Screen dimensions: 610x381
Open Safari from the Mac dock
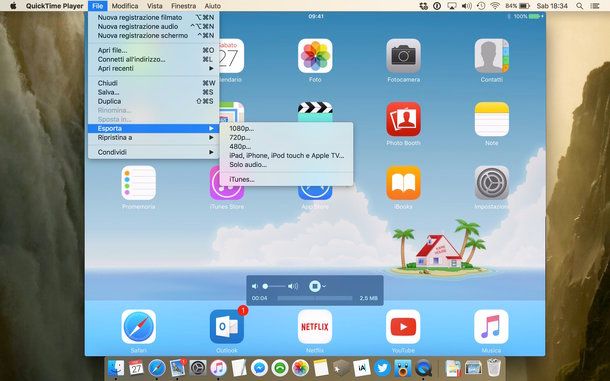157,368
